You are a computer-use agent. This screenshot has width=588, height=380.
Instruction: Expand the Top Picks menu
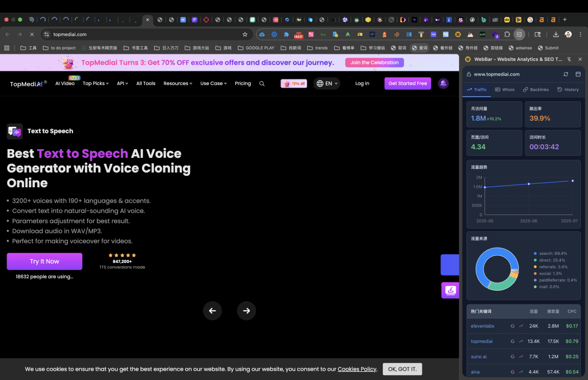click(96, 83)
